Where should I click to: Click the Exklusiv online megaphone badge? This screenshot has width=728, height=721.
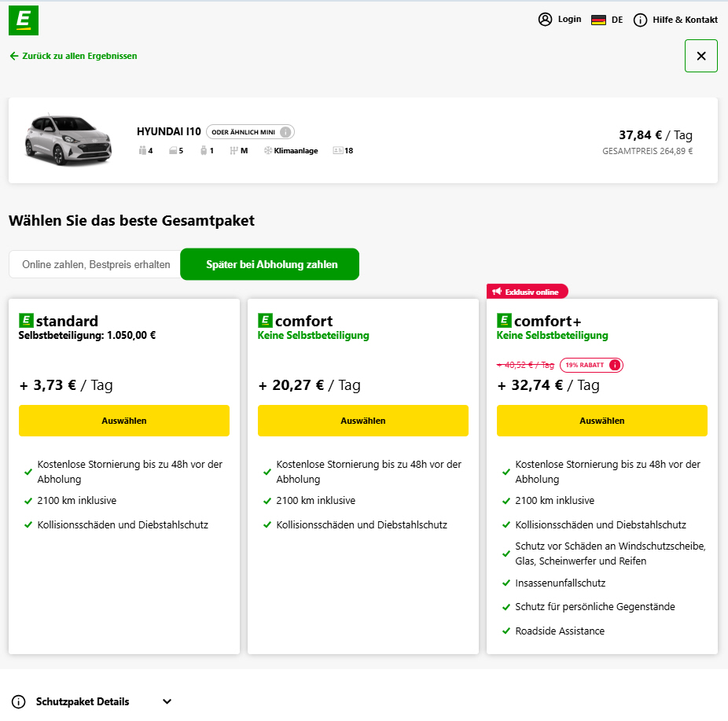coord(527,292)
